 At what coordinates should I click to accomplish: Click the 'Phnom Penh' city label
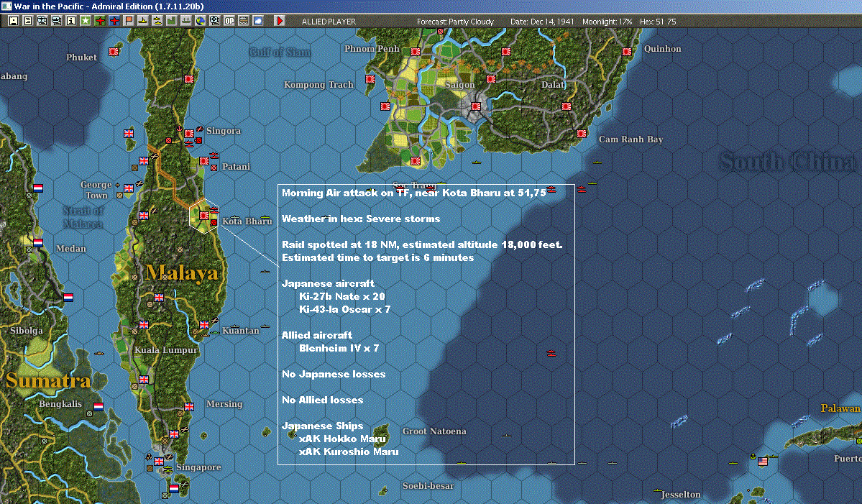372,49
